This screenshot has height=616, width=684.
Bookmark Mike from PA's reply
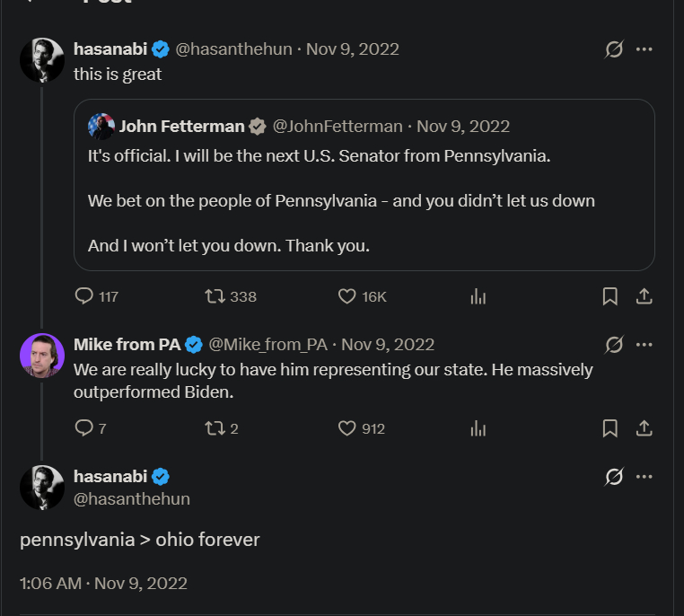609,428
